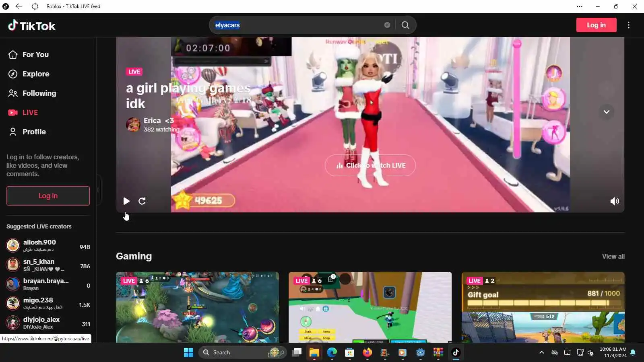This screenshot has height=362, width=644.
Task: Open Erica <3 streamer avatar
Action: pos(133,125)
